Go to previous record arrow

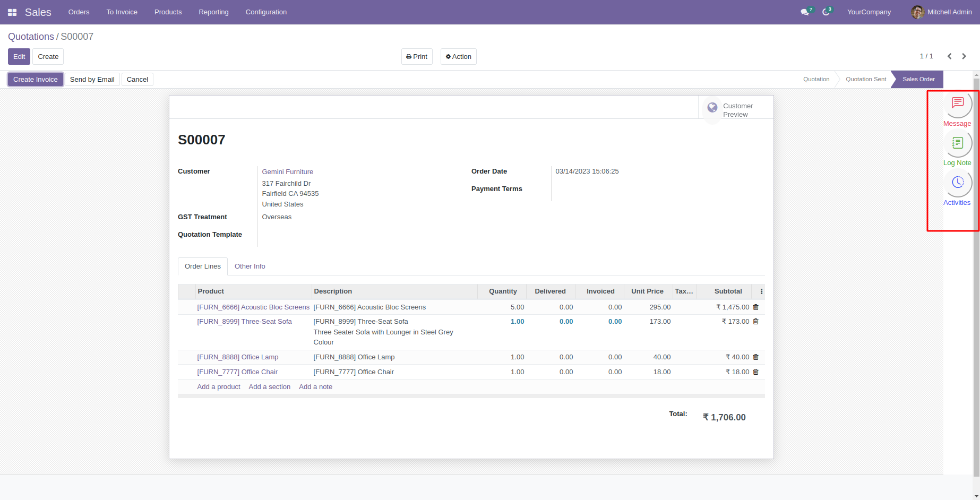tap(949, 56)
